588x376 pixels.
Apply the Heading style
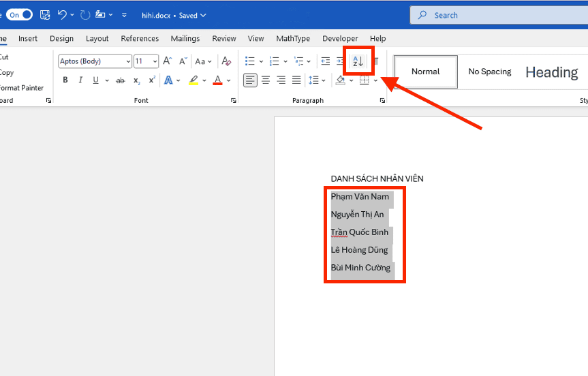552,72
